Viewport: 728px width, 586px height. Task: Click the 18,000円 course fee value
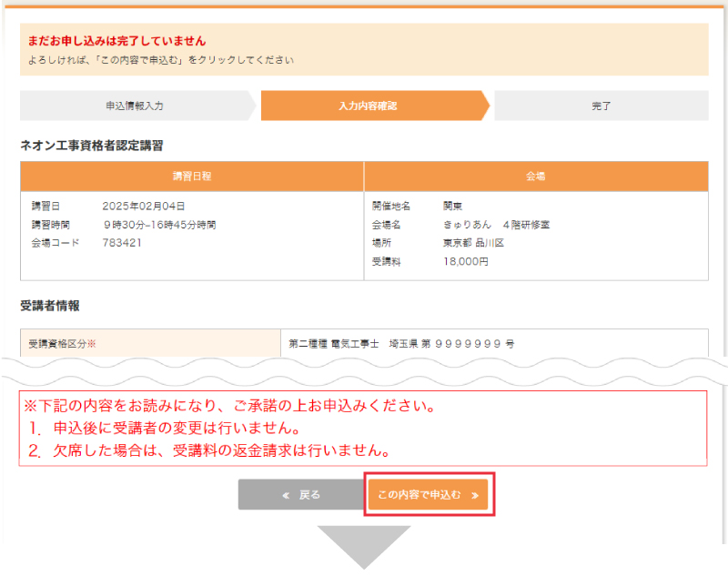point(466,261)
